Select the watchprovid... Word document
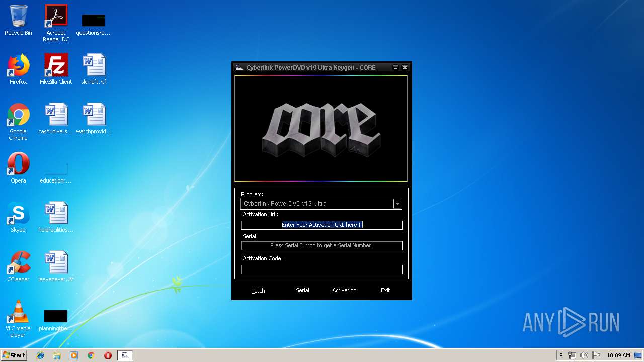 [x=94, y=119]
